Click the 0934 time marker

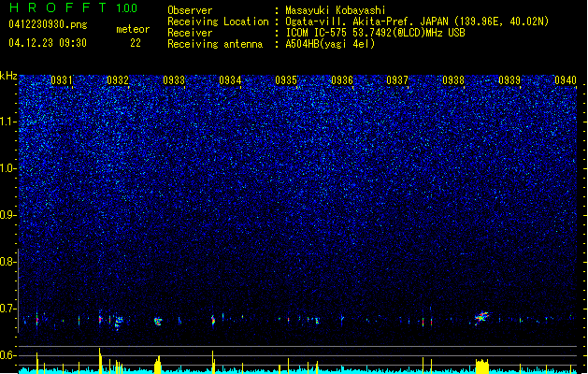point(230,80)
